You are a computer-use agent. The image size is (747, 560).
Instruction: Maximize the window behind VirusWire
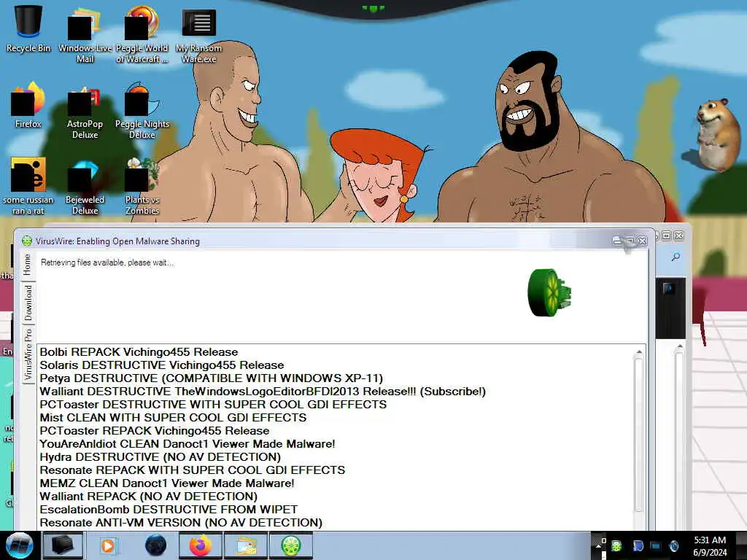667,236
